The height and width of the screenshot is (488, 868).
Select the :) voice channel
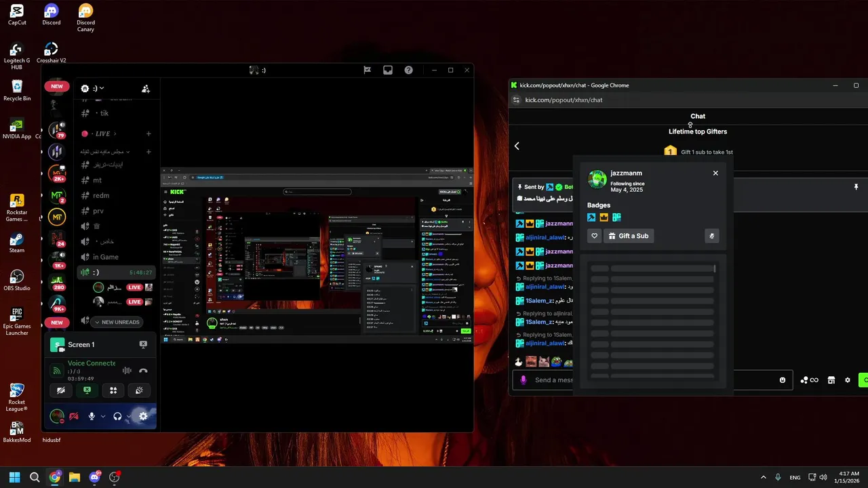[x=115, y=272]
